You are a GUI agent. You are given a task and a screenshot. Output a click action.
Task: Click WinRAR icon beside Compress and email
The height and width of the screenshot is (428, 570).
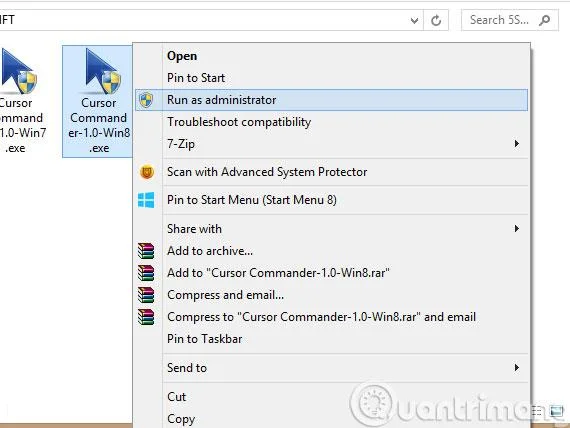146,295
